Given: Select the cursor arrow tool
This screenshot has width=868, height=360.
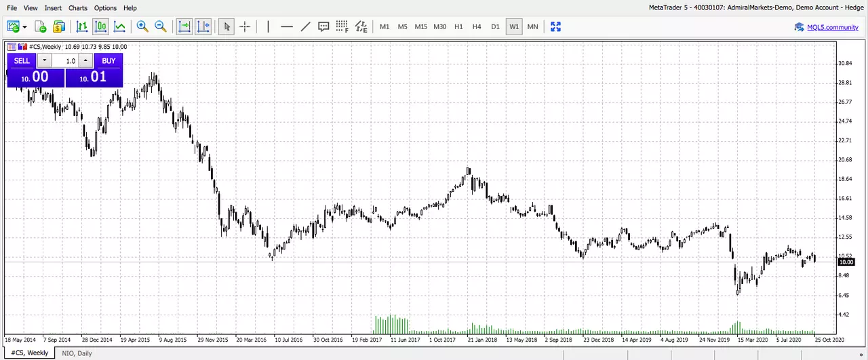Looking at the screenshot, I should coord(227,26).
